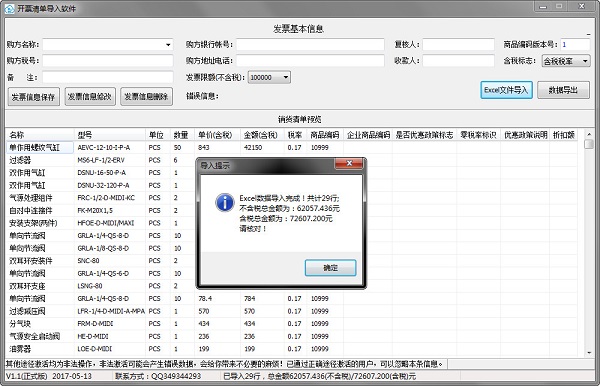Focus the 收款人 input field

(458, 60)
